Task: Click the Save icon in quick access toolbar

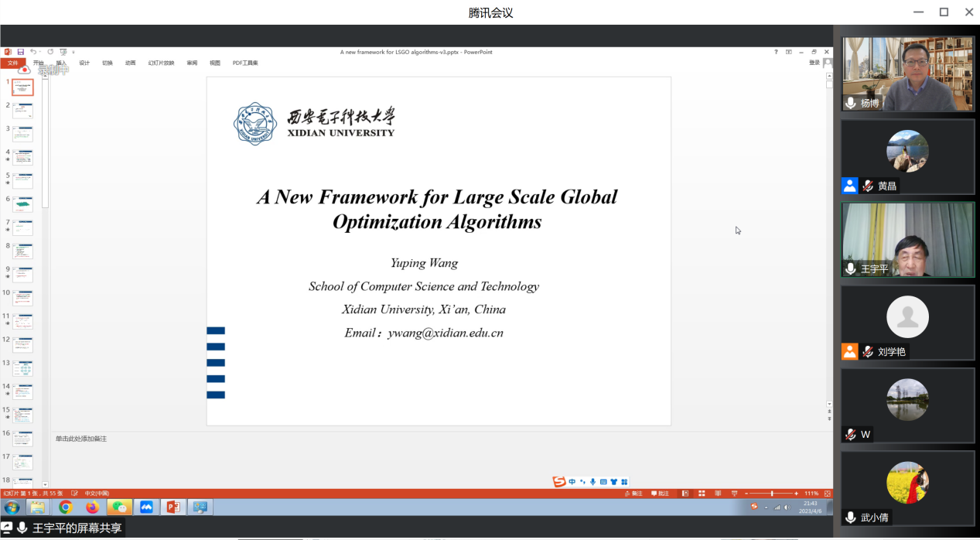Action: (21, 52)
